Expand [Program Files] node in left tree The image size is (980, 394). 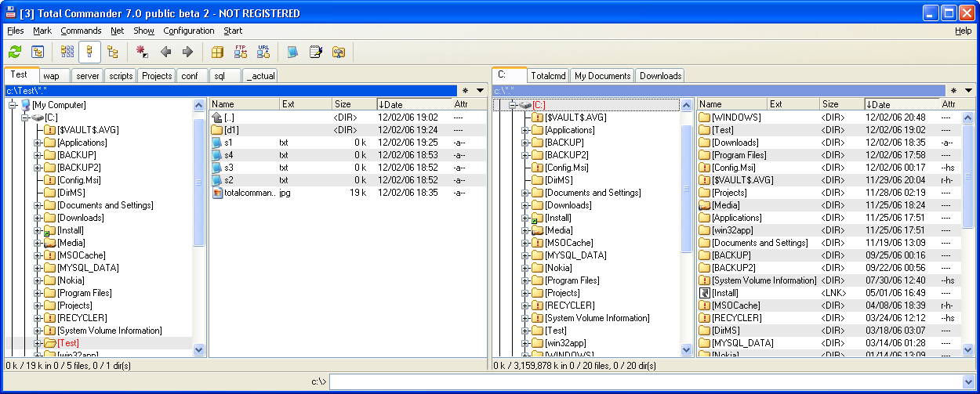tap(38, 293)
